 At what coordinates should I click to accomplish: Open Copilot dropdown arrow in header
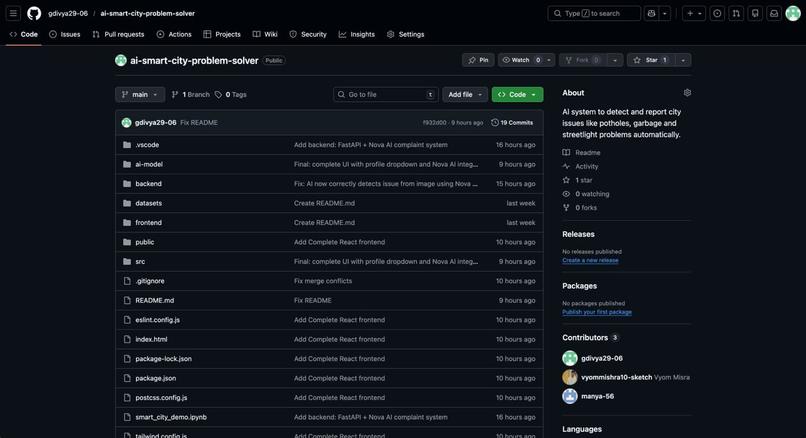[x=665, y=13]
